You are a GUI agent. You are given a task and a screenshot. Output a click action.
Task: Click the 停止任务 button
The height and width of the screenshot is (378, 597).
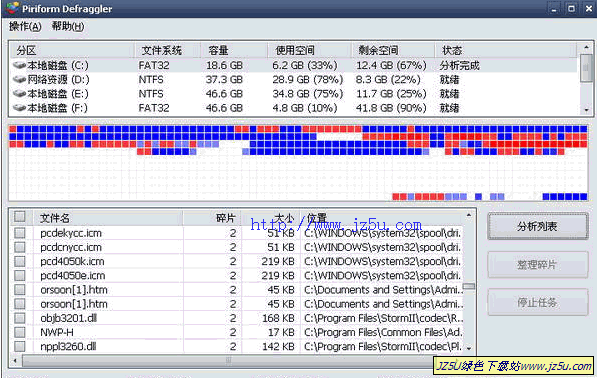click(537, 302)
